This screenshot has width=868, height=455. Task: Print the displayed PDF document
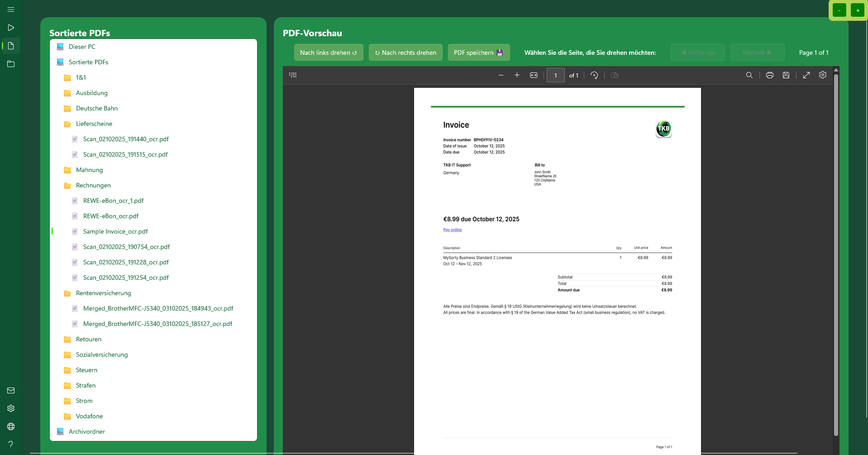pyautogui.click(x=769, y=75)
